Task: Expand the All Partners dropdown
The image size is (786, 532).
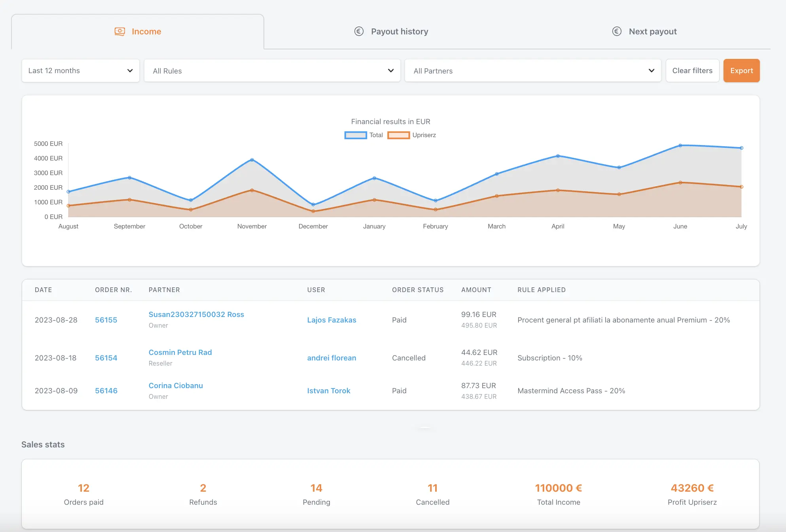Action: pos(533,71)
